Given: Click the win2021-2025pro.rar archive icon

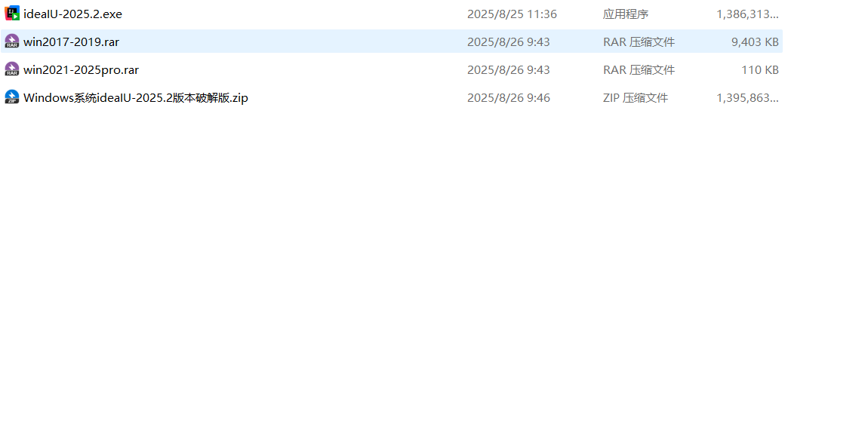Looking at the screenshot, I should pos(11,69).
